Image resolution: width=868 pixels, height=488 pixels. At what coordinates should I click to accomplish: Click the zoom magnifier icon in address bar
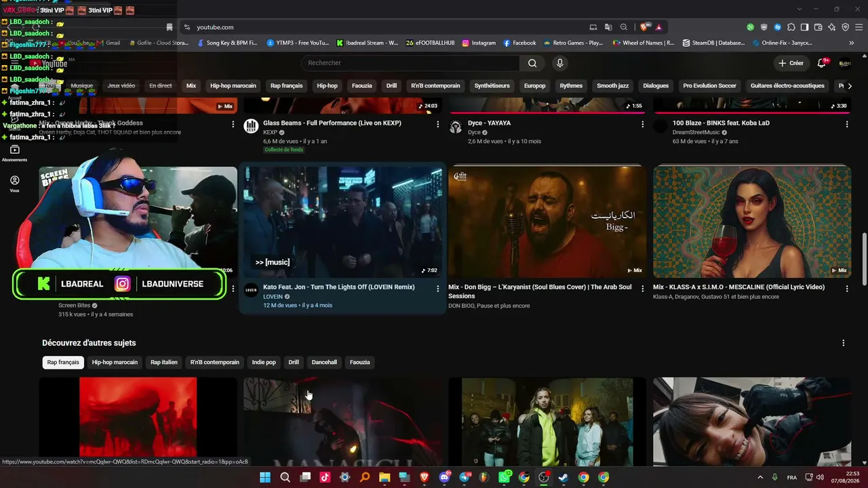(624, 27)
